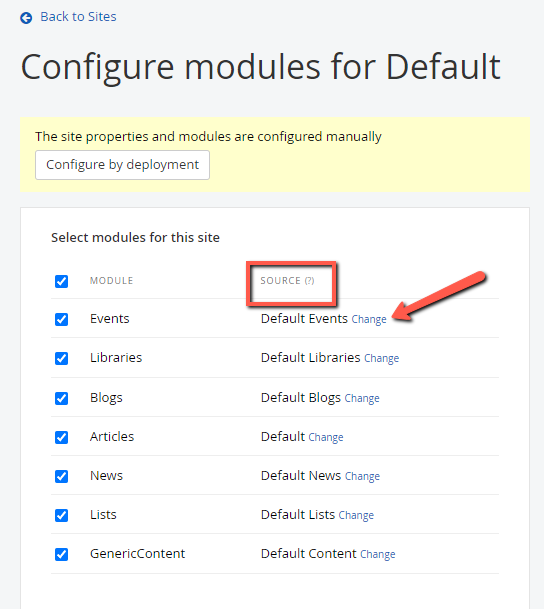This screenshot has height=609, width=544.
Task: Click Change link in Articles row
Action: (326, 437)
